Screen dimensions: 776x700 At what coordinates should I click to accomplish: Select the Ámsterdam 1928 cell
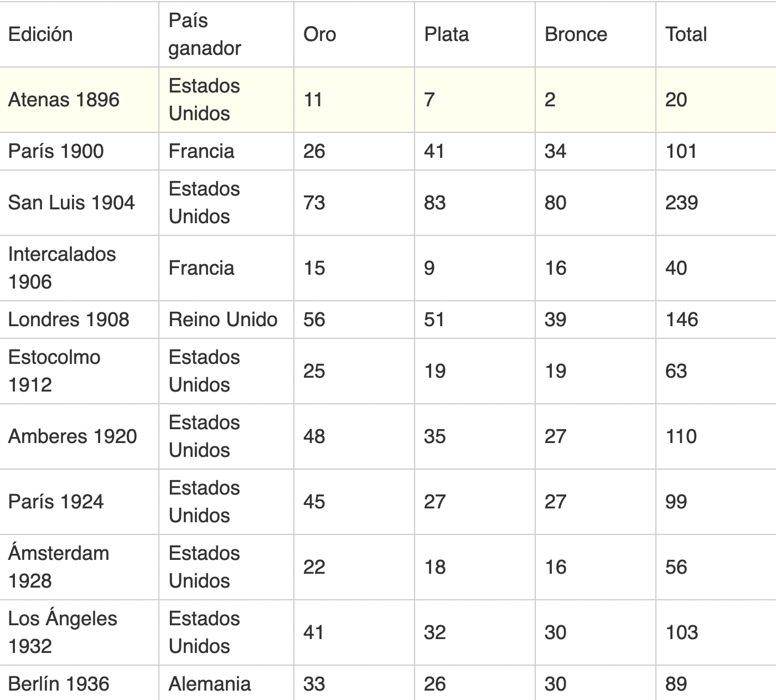[x=79, y=567]
